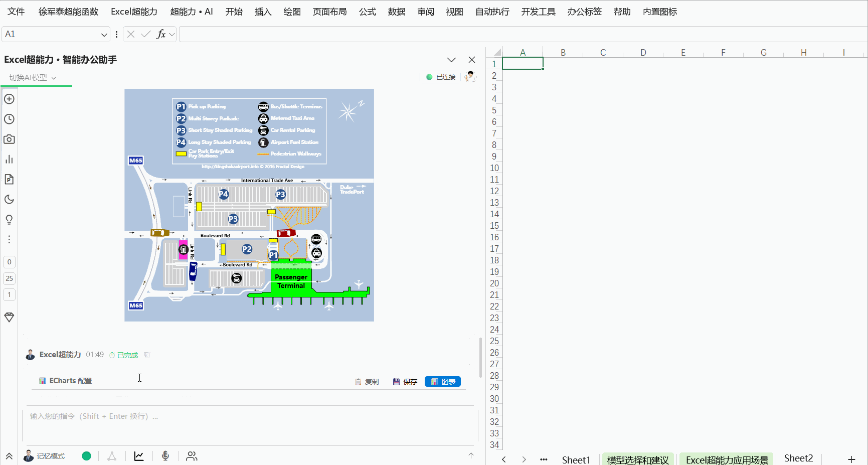Click the formula bar cancel X icon
The height and width of the screenshot is (465, 868).
click(x=131, y=34)
